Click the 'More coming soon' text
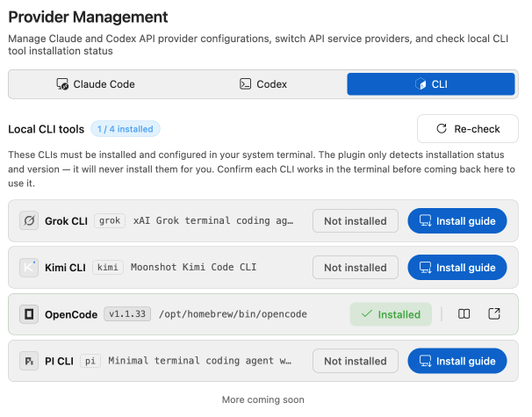532x417 pixels. coord(263,399)
